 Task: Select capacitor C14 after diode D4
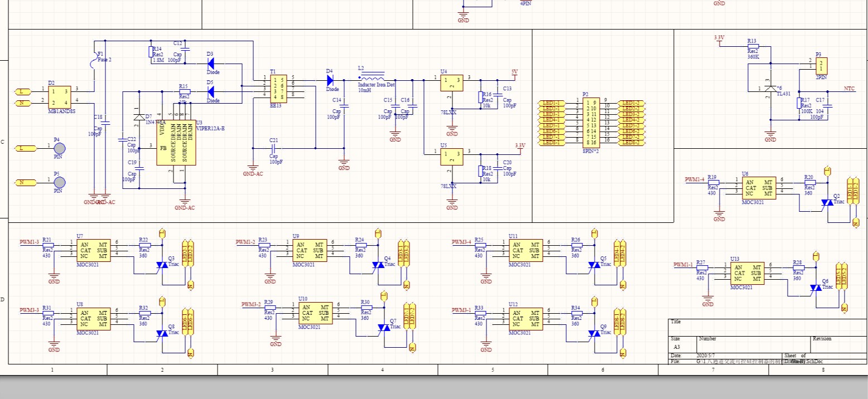coord(344,105)
